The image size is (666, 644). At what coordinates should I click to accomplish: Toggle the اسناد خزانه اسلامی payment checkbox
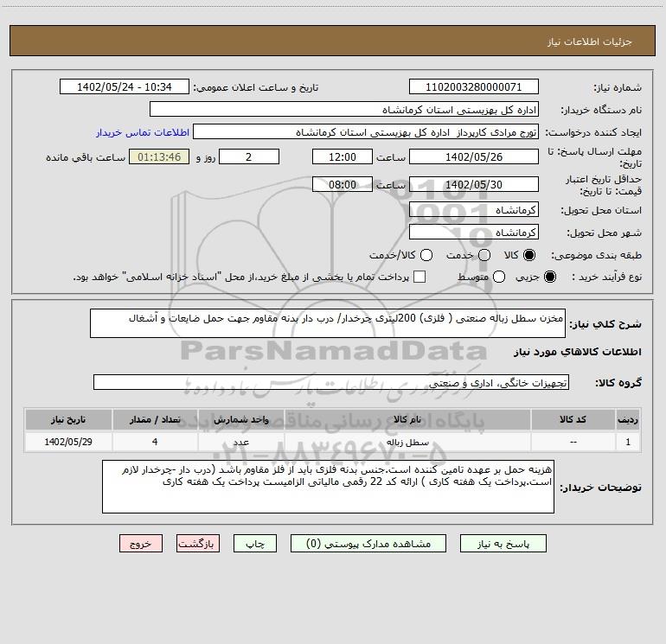pos(419,277)
